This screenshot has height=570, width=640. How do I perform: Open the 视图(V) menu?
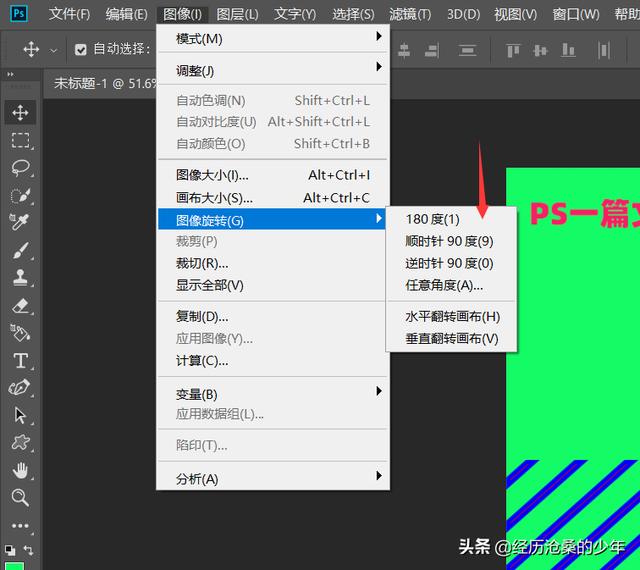coord(516,14)
